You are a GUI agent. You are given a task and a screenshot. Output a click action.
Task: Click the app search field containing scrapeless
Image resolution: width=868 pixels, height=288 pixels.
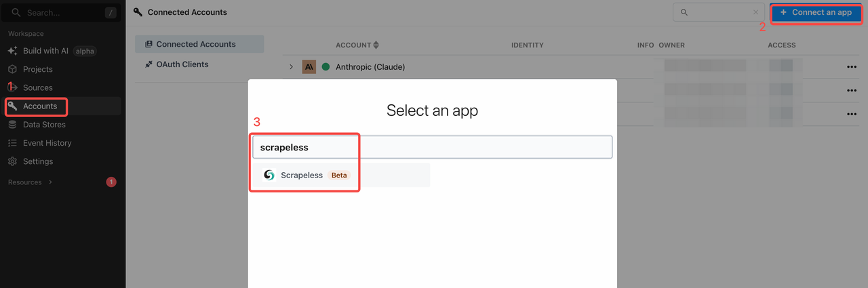[432, 147]
